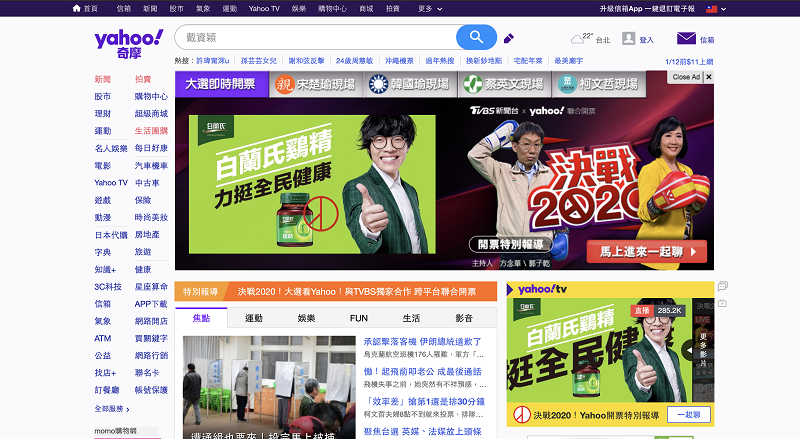Open 超級商城 in left sidebar
The image size is (800, 439).
pyautogui.click(x=151, y=114)
